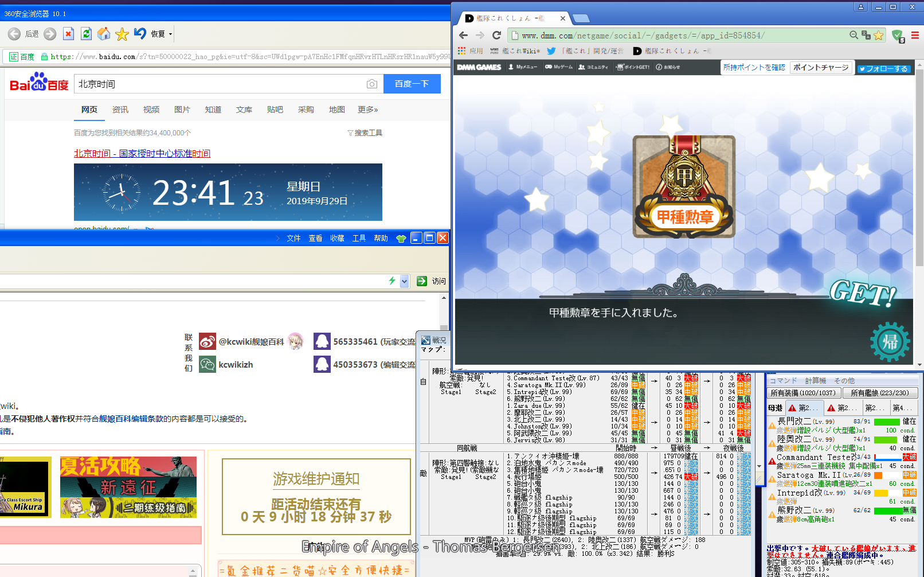The height and width of the screenshot is (577, 924).
Task: Expand the 恢复 restore dropdown arrow
Action: (170, 34)
